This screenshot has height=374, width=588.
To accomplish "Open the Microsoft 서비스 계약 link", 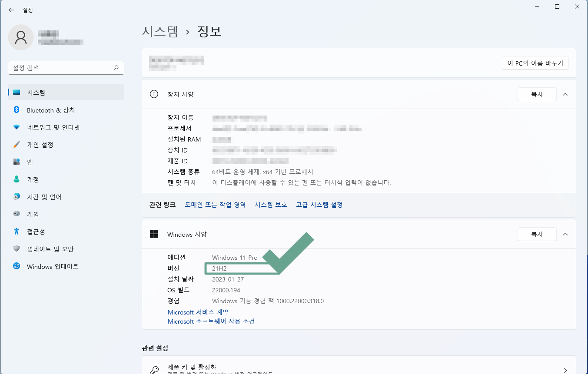I will pos(198,312).
